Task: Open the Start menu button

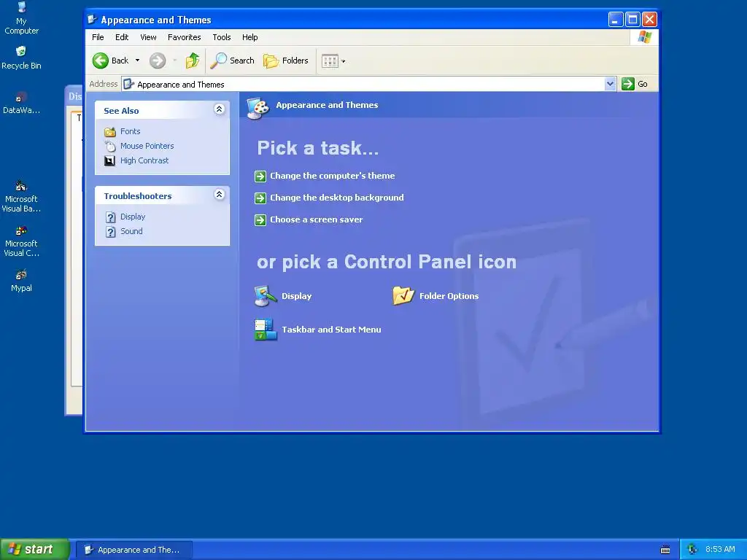Action: click(35, 549)
